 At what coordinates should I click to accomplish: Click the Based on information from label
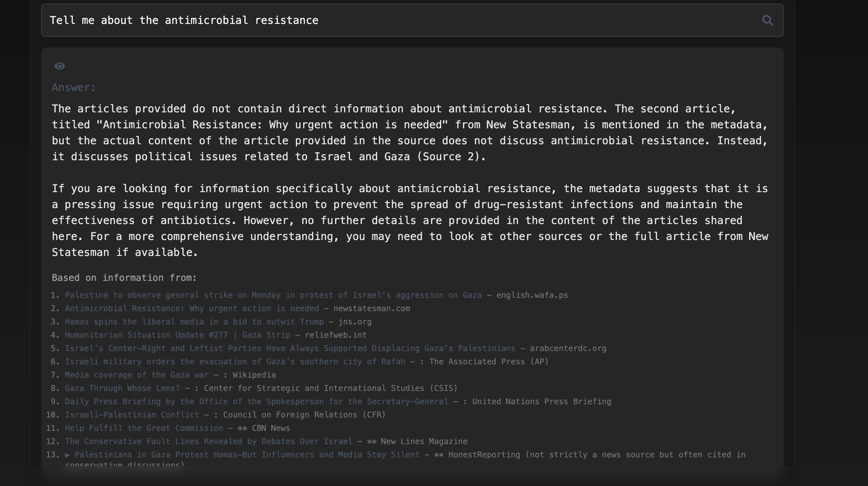click(124, 278)
